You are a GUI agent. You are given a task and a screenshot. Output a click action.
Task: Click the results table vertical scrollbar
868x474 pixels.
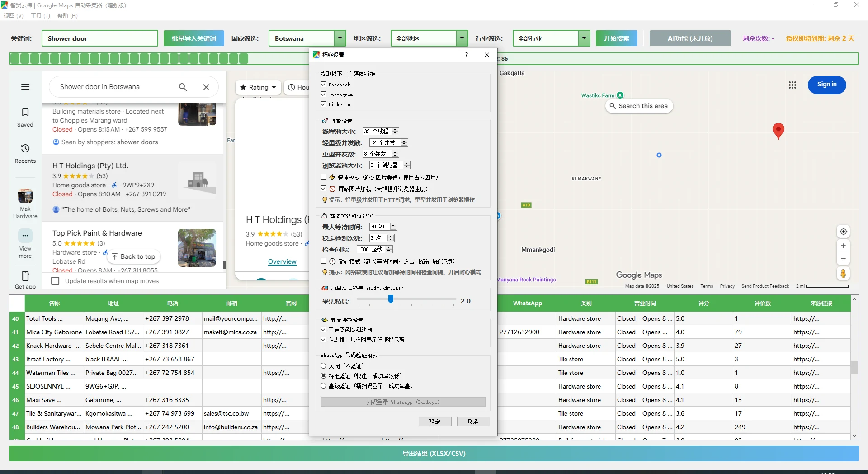coord(854,367)
